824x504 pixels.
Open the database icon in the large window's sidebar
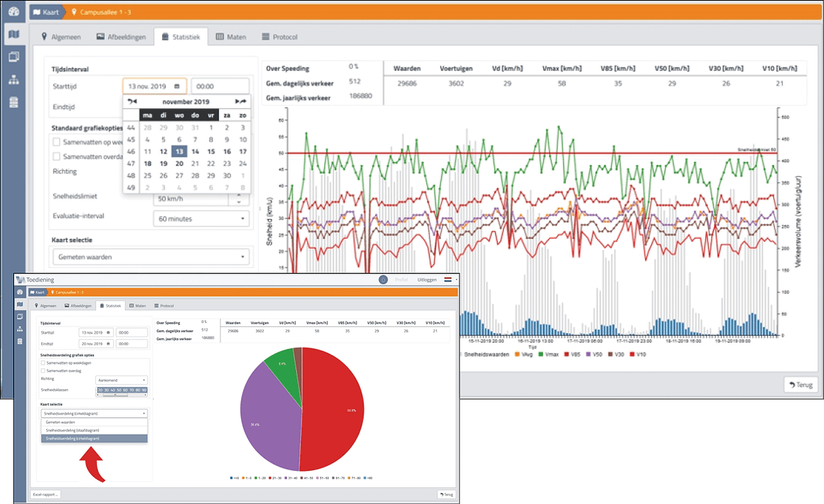click(x=14, y=102)
